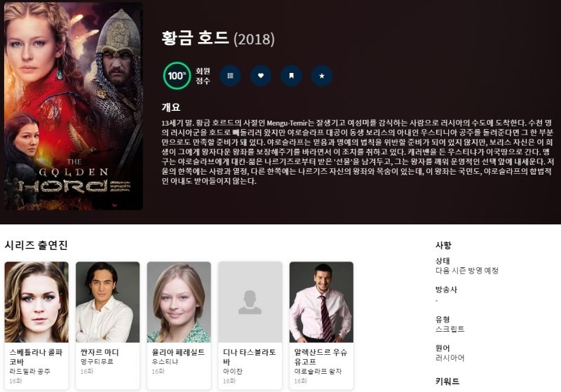Image resolution: width=561 pixels, height=392 pixels.
Task: Click the 싼자르 마디 name link
Action: click(x=100, y=352)
